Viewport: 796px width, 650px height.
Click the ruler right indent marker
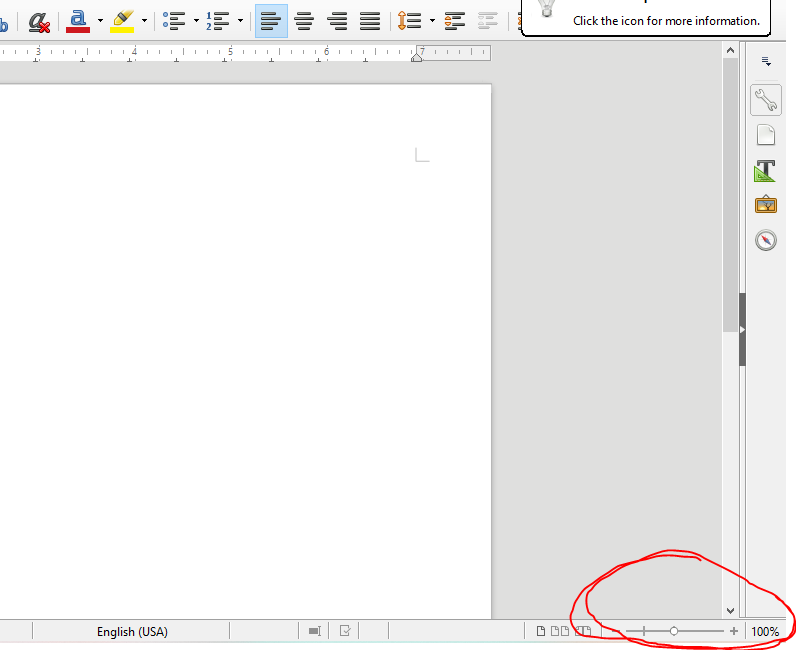417,57
